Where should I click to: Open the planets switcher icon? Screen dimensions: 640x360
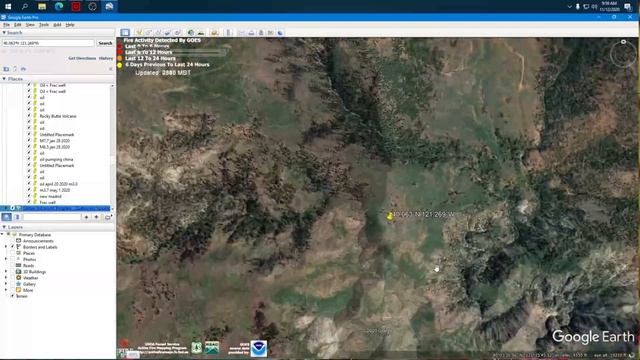214,33
